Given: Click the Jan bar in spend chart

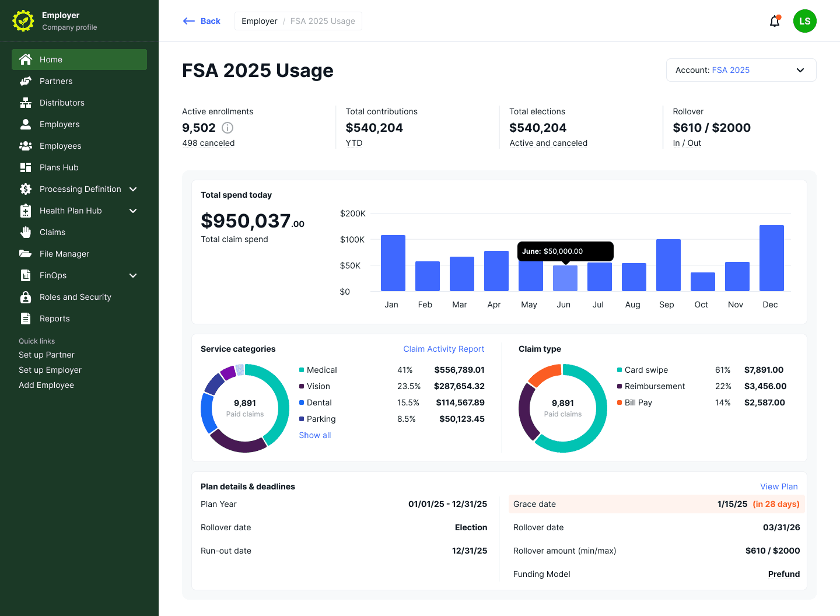Looking at the screenshot, I should click(x=393, y=263).
